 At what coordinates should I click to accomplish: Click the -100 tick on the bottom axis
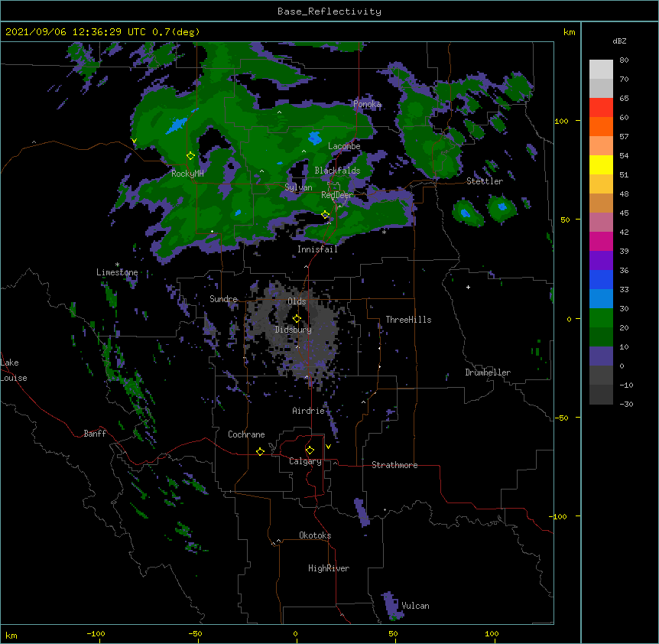[x=96, y=633]
